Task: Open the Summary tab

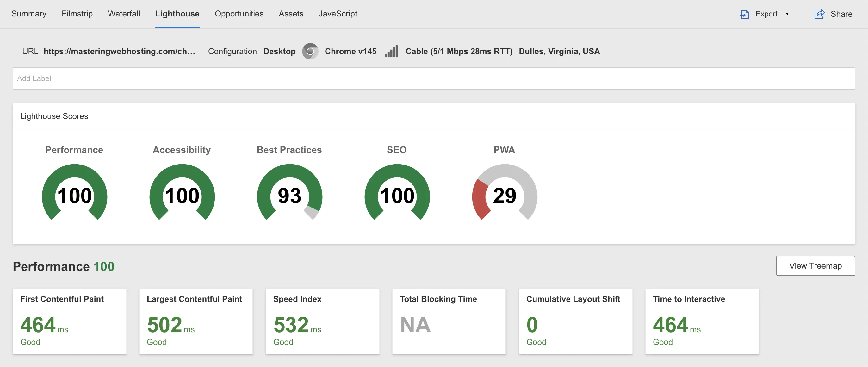Action: [x=29, y=14]
